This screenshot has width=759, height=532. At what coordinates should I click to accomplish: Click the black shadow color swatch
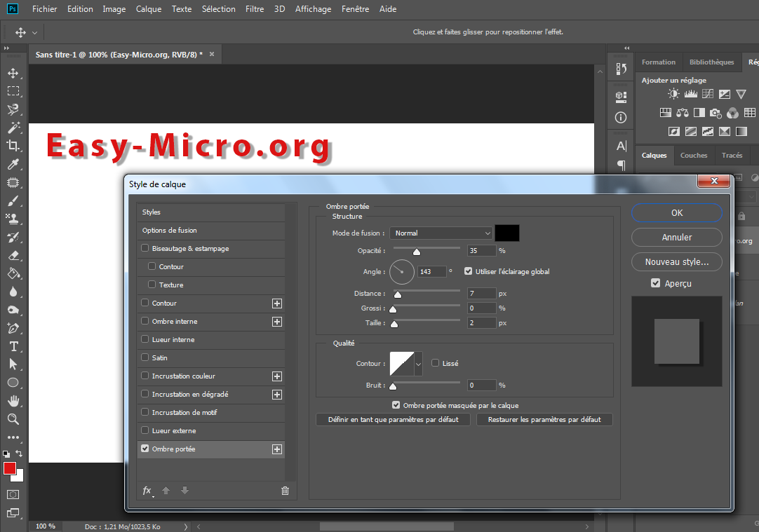pyautogui.click(x=506, y=233)
